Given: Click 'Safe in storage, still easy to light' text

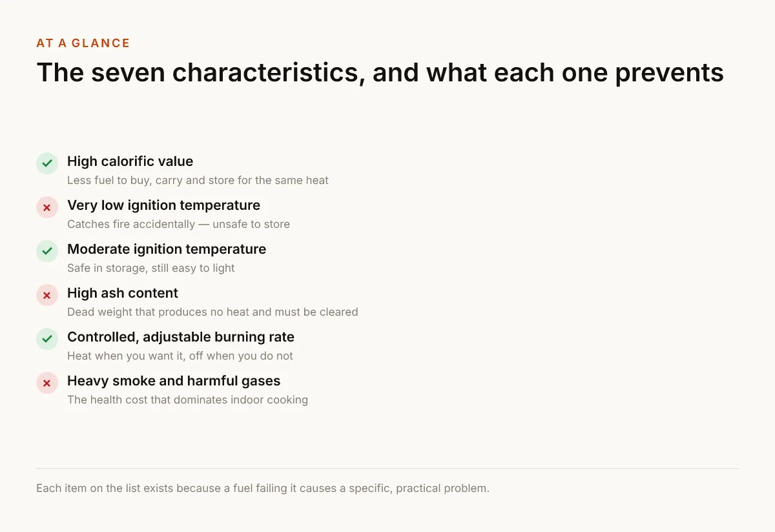Looking at the screenshot, I should click(x=151, y=268).
